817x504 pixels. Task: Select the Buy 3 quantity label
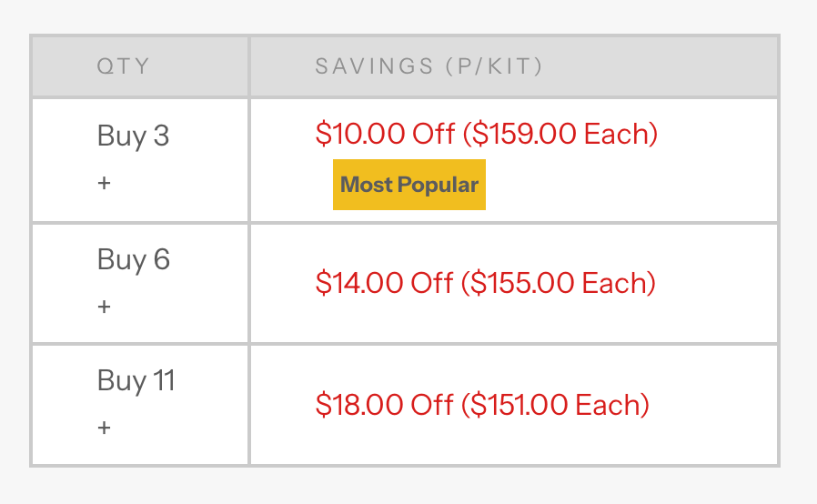[x=133, y=136]
